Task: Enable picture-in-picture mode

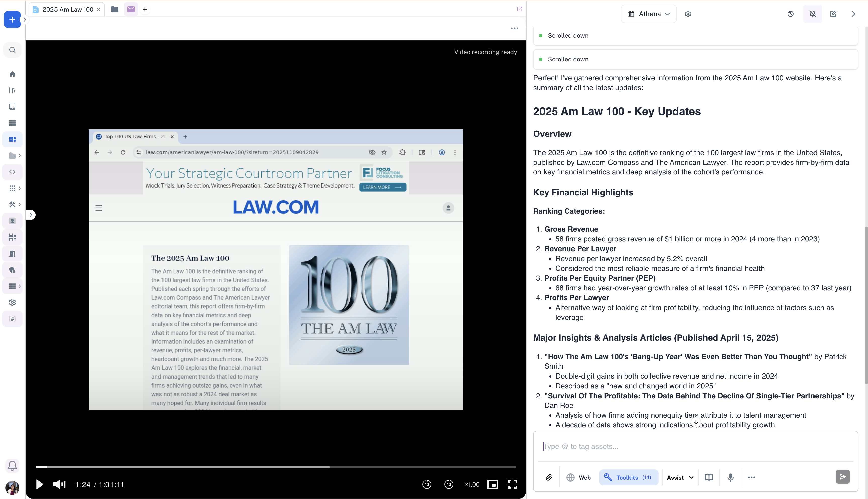Action: (492, 485)
